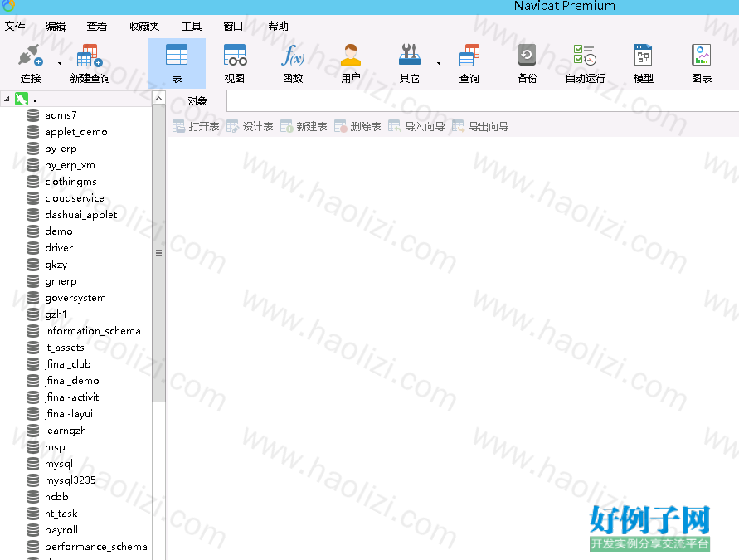Viewport: 739px width, 560px height.
Task: Open the 连接 dropdown arrow
Action: pyautogui.click(x=60, y=63)
